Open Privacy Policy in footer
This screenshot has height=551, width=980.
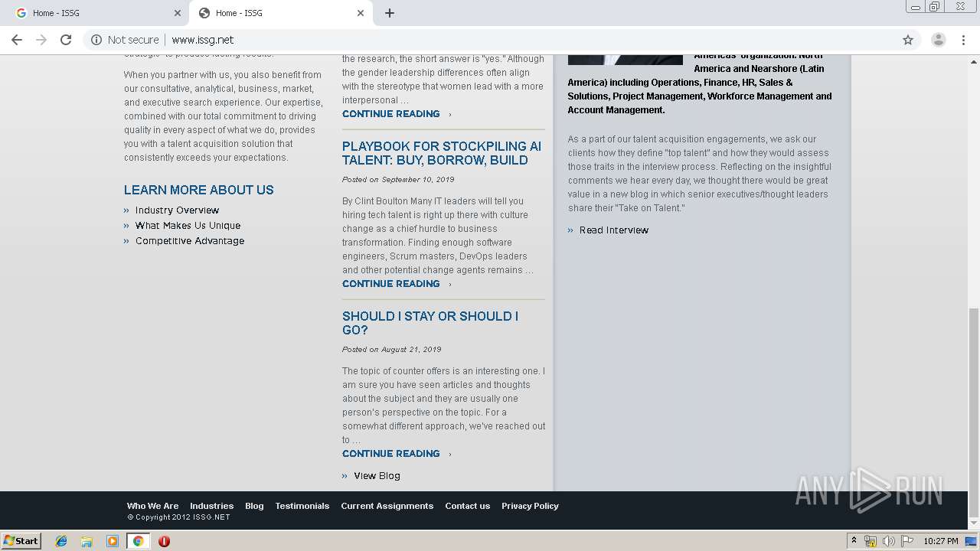pyautogui.click(x=530, y=506)
